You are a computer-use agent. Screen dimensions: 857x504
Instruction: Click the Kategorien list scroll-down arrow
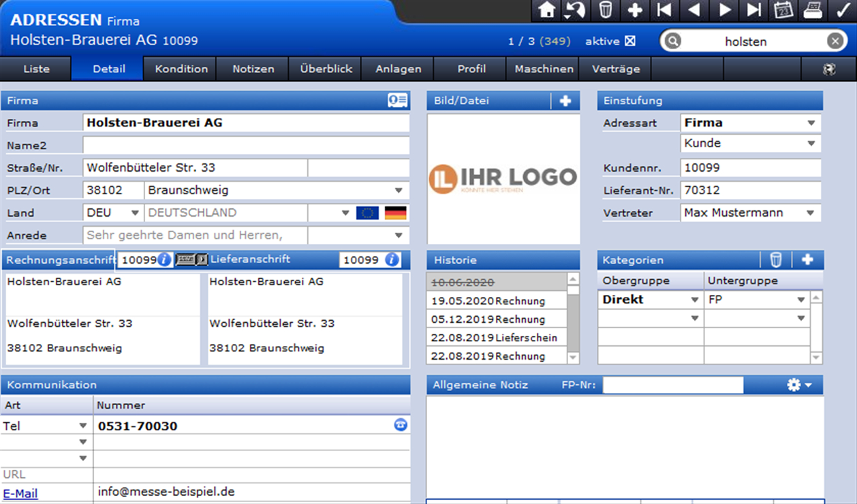click(816, 358)
